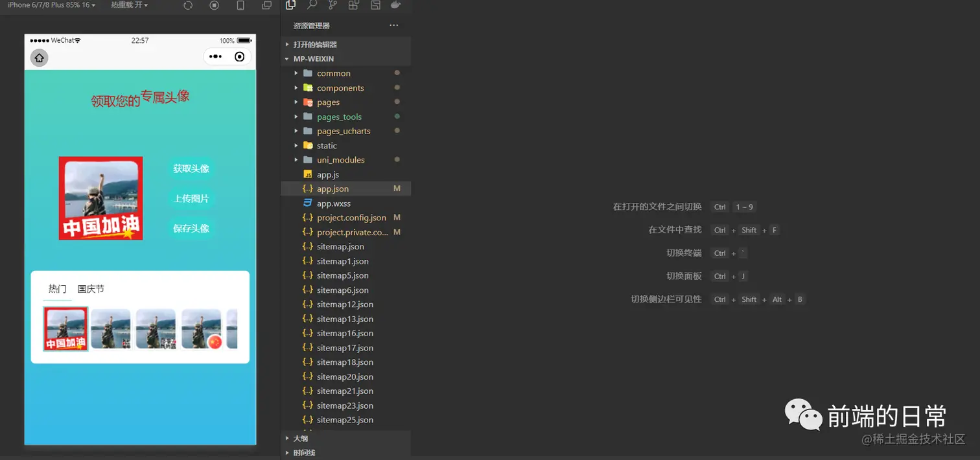Click the phone device icon in simulator toolbar
980x460 pixels.
240,5
